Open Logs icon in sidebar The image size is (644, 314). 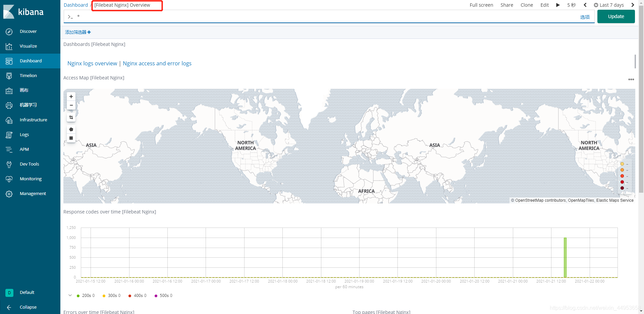(x=9, y=135)
